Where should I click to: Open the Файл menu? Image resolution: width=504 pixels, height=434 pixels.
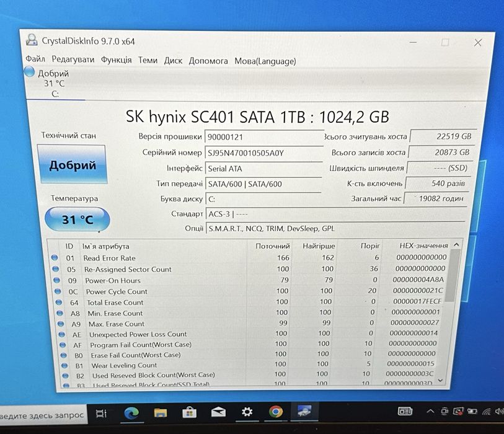[x=35, y=59]
